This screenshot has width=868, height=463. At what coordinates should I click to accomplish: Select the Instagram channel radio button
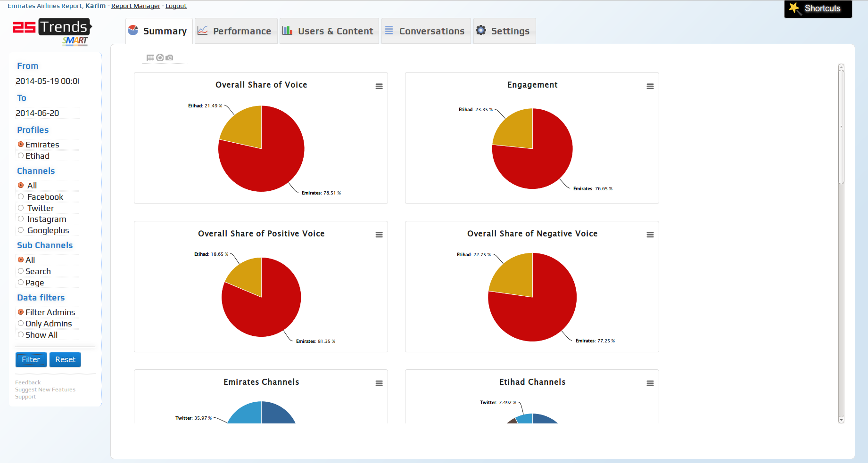[21, 219]
